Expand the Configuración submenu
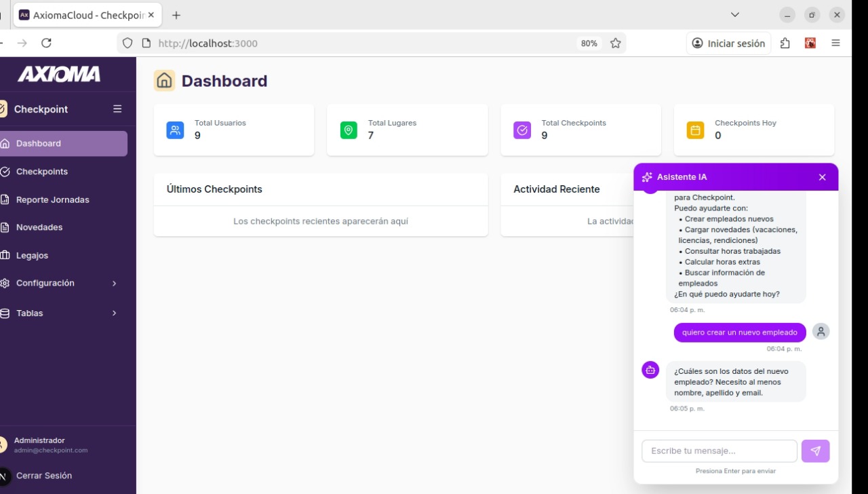868x494 pixels. point(114,284)
